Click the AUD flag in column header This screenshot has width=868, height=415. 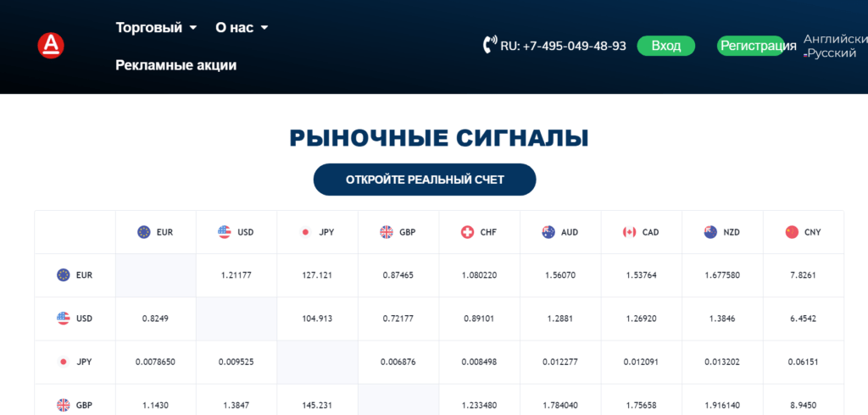pyautogui.click(x=548, y=232)
